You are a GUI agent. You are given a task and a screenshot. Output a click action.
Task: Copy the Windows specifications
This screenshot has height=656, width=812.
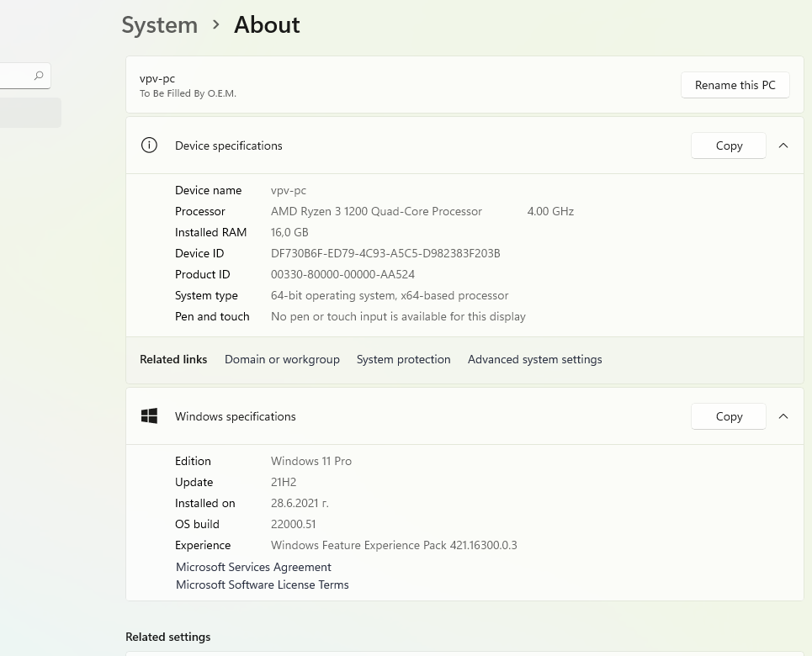coord(729,416)
